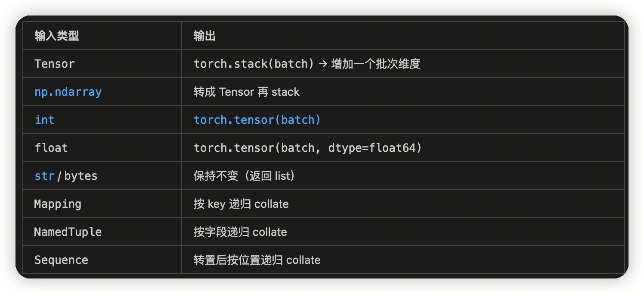Select the float type cell
Screen dimensions: 644x294
point(51,148)
